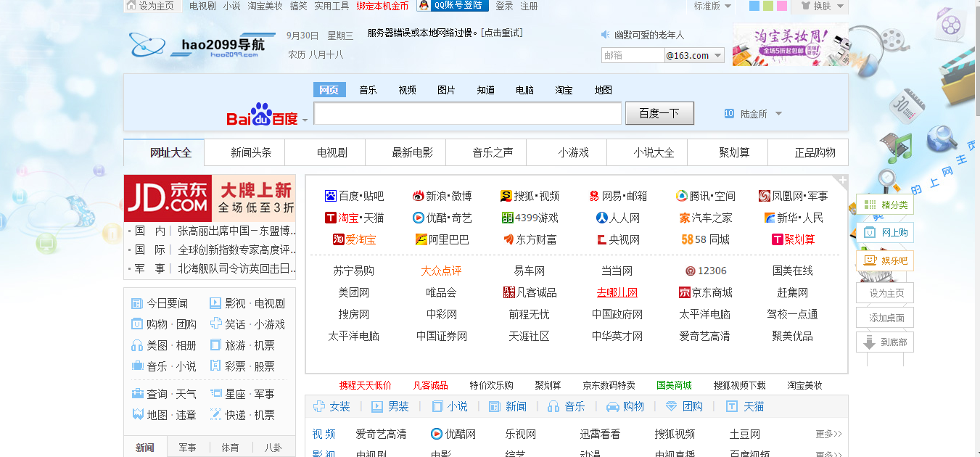Click the 添加桌面 side button
This screenshot has width=980, height=457.
(885, 318)
